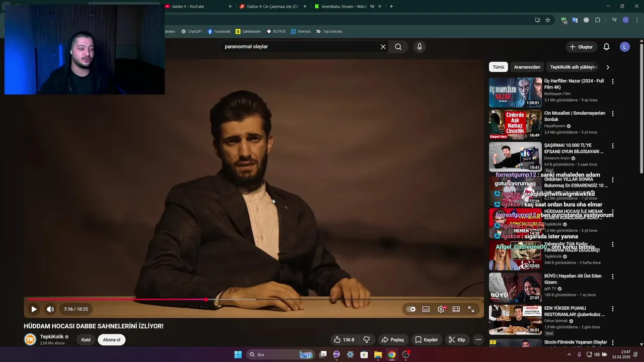Open EEN YÜKSEK PUANLI RESTORANLAR video title
The height and width of the screenshot is (362, 644).
[574, 311]
